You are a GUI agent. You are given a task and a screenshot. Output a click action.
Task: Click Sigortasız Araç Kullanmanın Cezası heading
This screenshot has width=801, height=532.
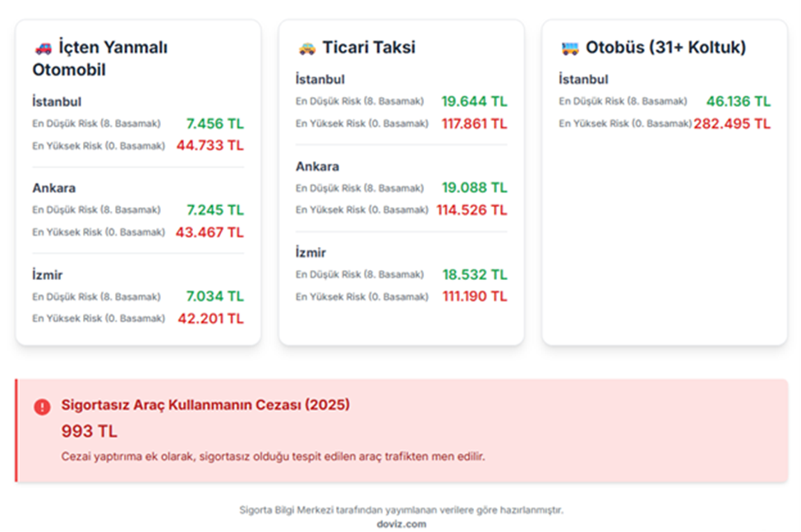(205, 406)
